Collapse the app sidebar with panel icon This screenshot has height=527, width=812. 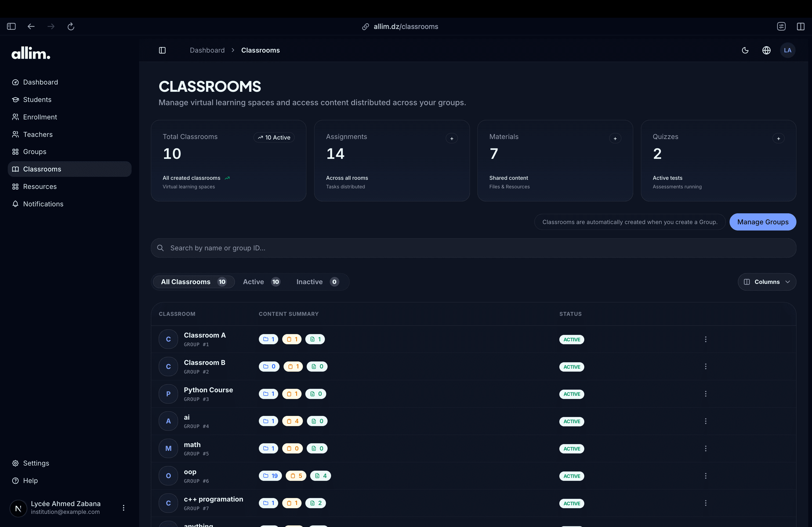162,50
